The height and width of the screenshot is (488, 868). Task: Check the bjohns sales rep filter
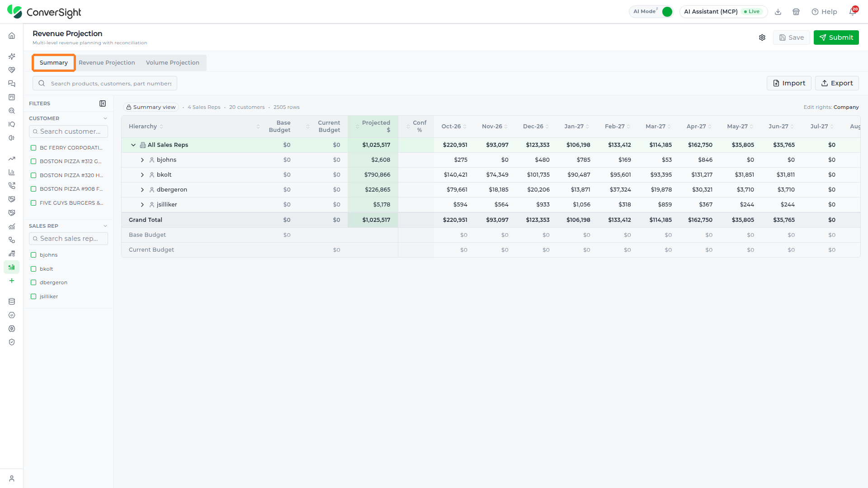33,255
